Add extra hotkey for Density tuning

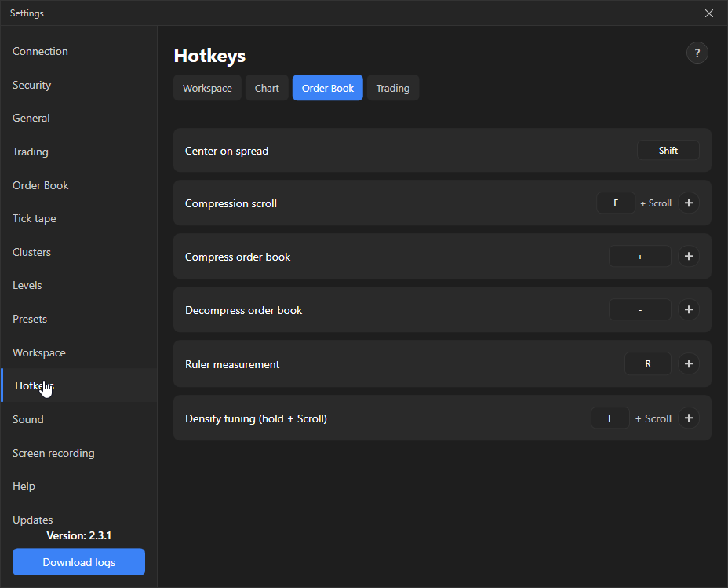tap(689, 418)
